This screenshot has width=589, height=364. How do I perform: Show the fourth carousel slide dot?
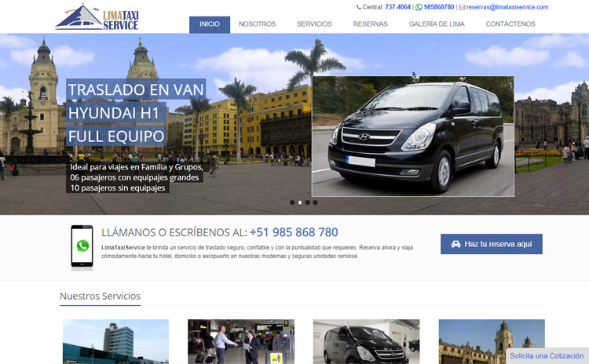pos(316,202)
